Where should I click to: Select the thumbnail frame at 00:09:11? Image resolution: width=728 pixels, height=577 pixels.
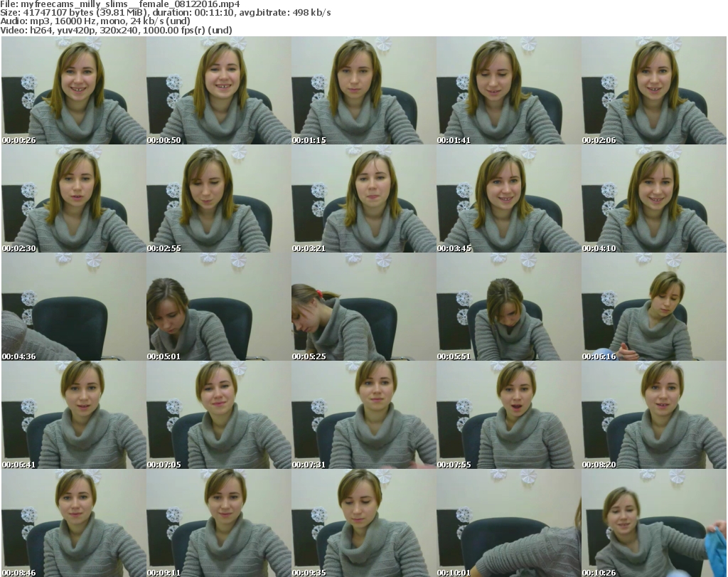pyautogui.click(x=219, y=523)
